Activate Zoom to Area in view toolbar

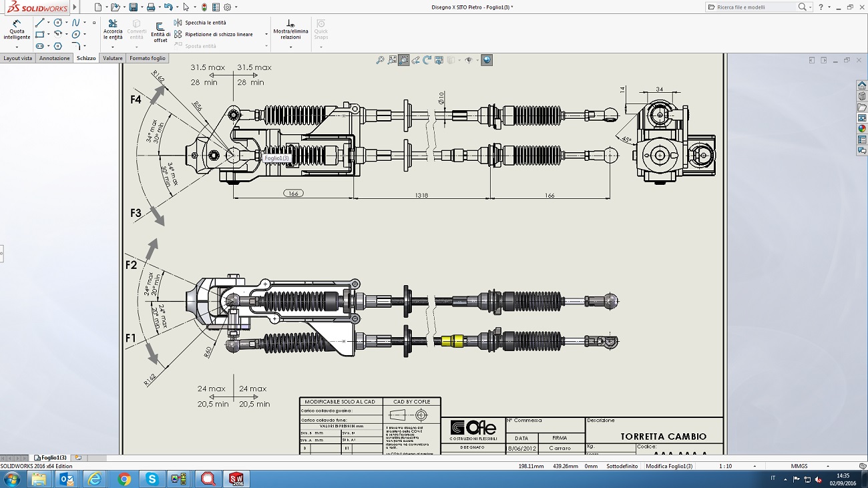pyautogui.click(x=403, y=60)
